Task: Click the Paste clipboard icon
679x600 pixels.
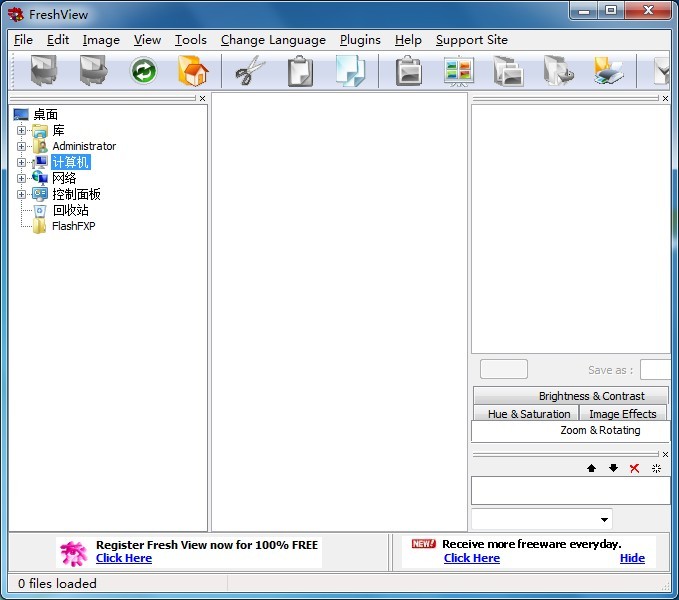Action: [x=300, y=71]
